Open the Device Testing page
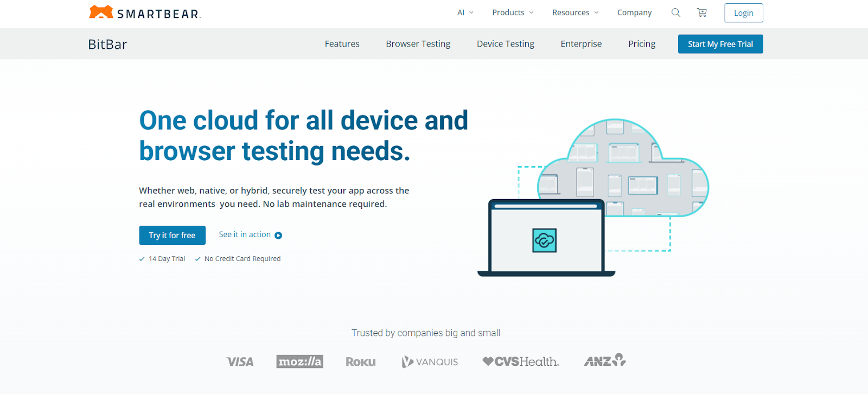Image resolution: width=868 pixels, height=394 pixels. pos(505,44)
